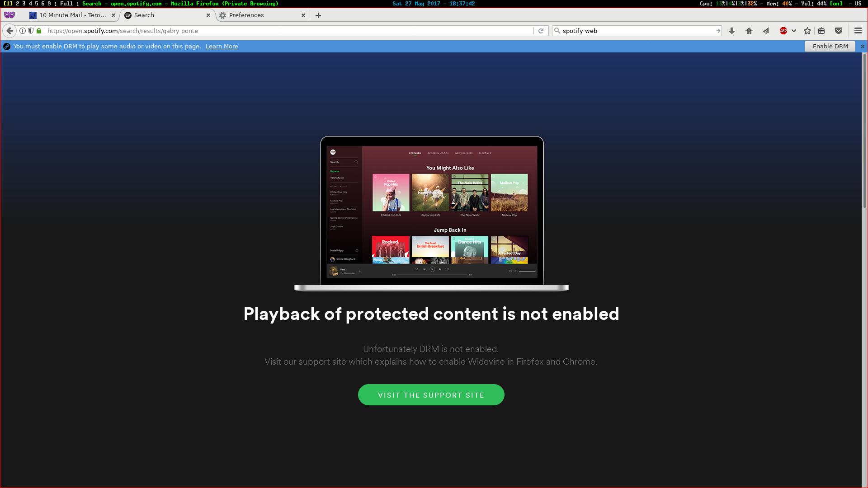The image size is (868, 488).
Task: Click the browser Back arrow button
Action: point(9,31)
